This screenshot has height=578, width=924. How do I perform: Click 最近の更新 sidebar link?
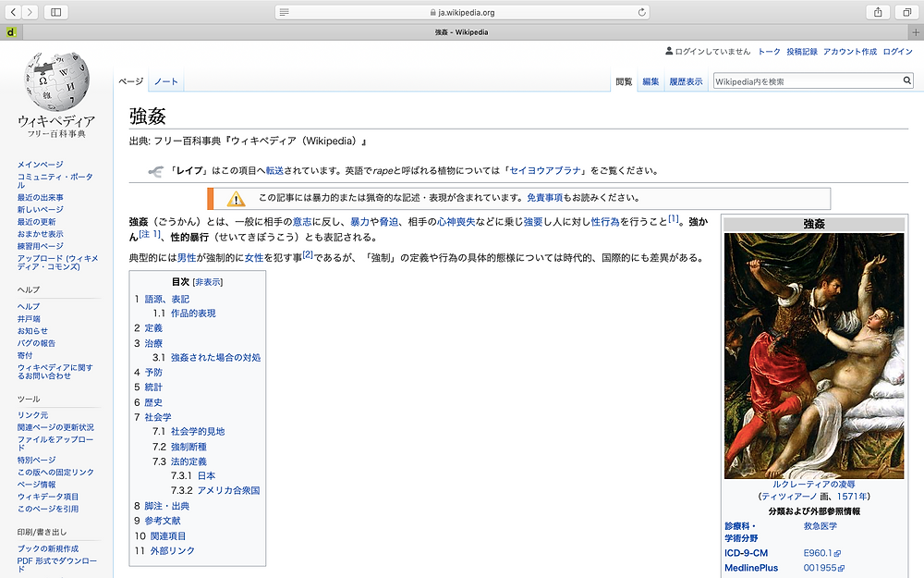click(x=37, y=222)
